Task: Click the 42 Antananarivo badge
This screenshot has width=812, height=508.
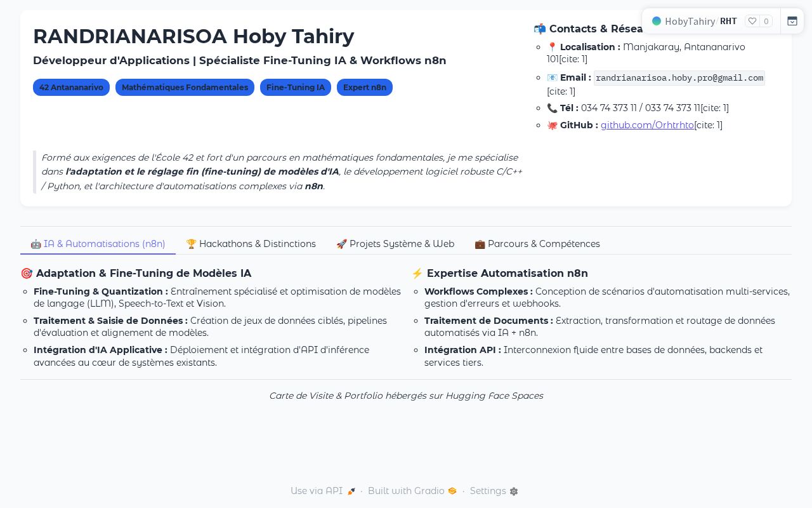Action: point(71,88)
